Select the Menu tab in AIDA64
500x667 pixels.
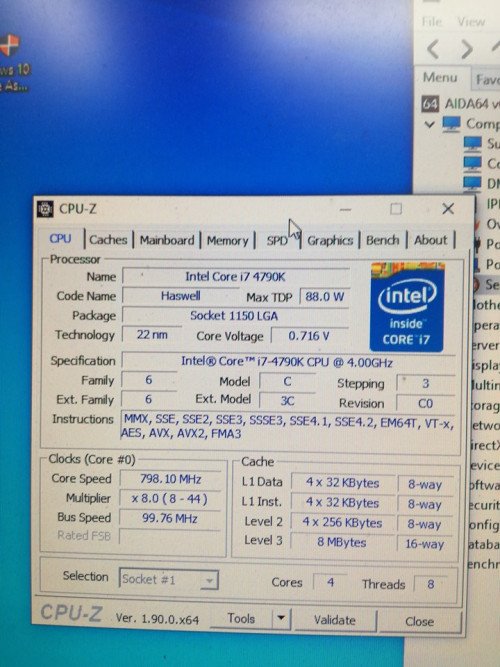[440, 77]
